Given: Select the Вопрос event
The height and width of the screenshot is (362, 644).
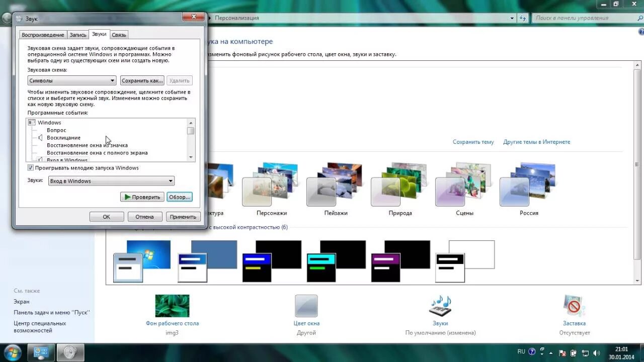Looking at the screenshot, I should (x=56, y=130).
